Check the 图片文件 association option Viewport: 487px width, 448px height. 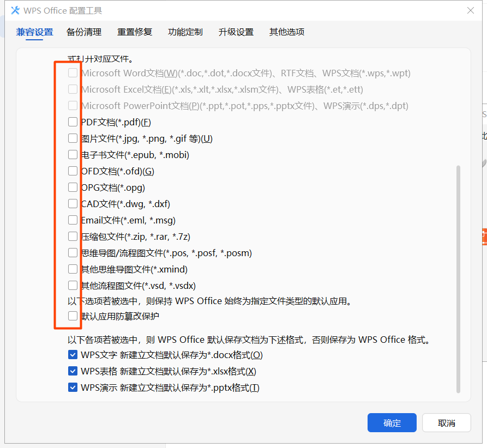pos(73,138)
